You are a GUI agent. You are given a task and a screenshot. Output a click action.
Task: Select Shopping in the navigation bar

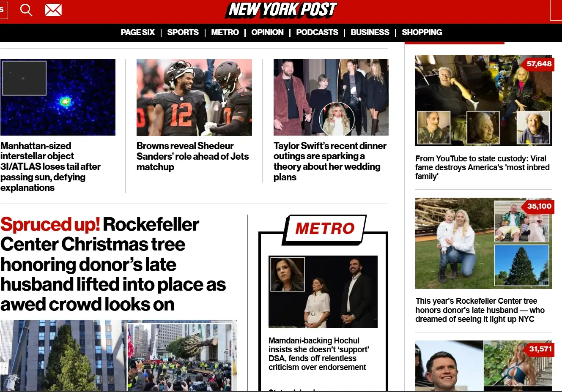coord(422,33)
